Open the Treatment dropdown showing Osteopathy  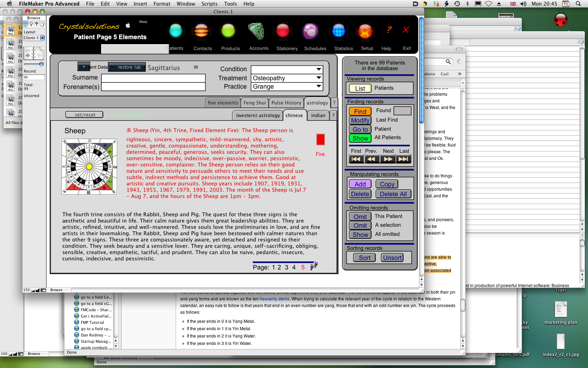coord(287,78)
